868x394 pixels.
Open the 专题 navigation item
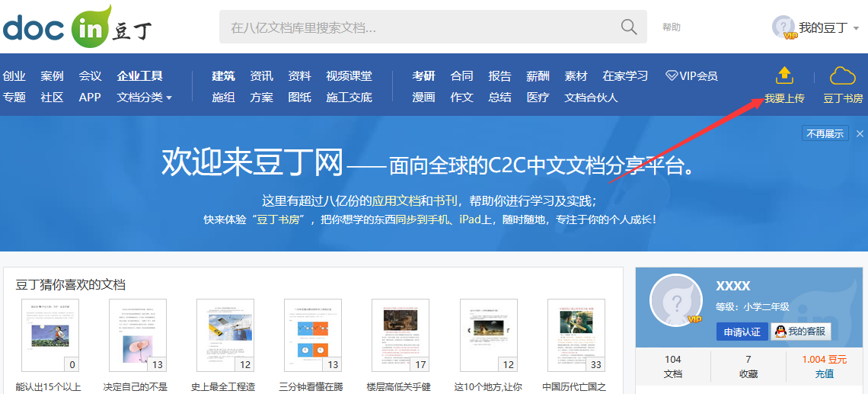[14, 98]
